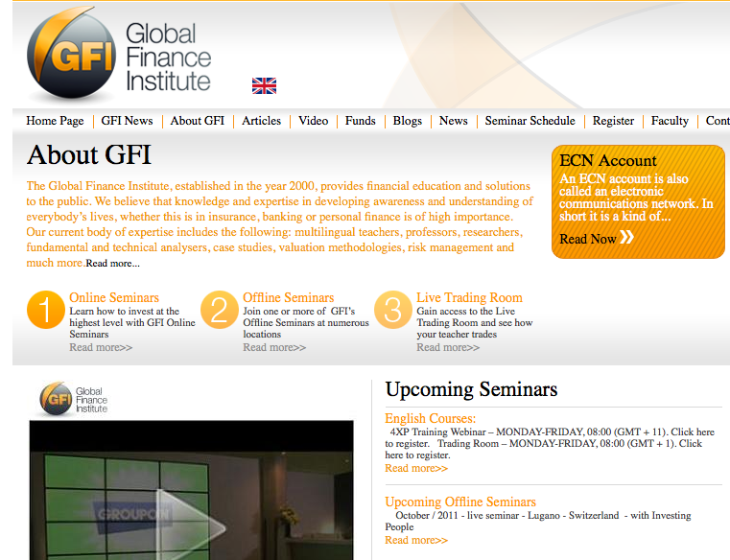Click double chevron beside Read Now

(x=626, y=238)
